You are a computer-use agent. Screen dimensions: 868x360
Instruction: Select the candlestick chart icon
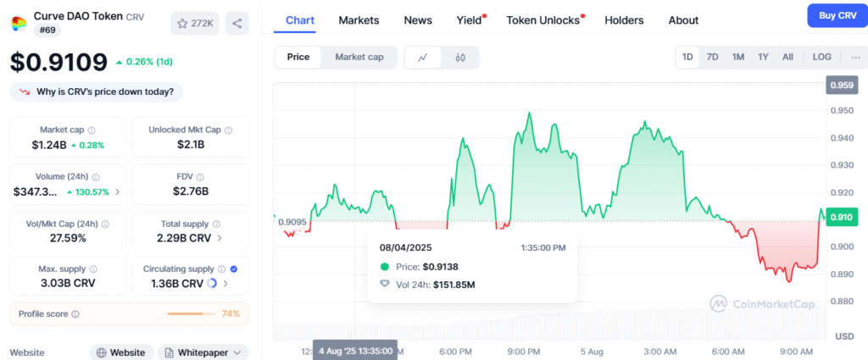(x=460, y=58)
